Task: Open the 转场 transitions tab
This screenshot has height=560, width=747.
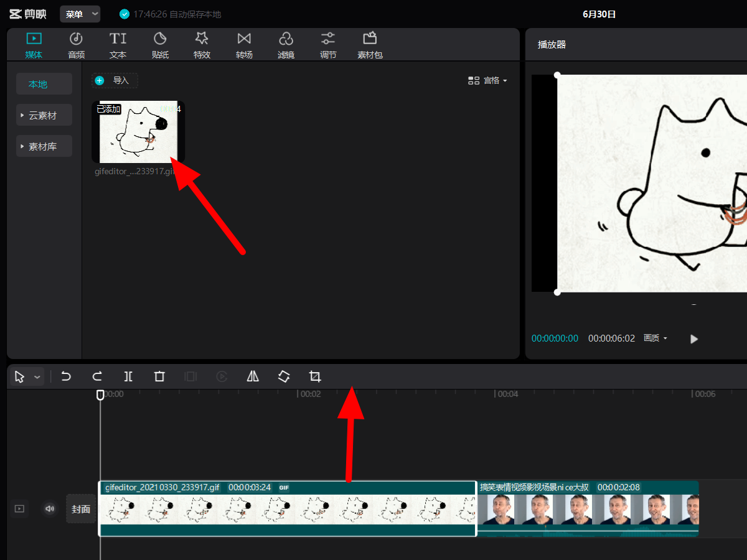Action: click(244, 45)
